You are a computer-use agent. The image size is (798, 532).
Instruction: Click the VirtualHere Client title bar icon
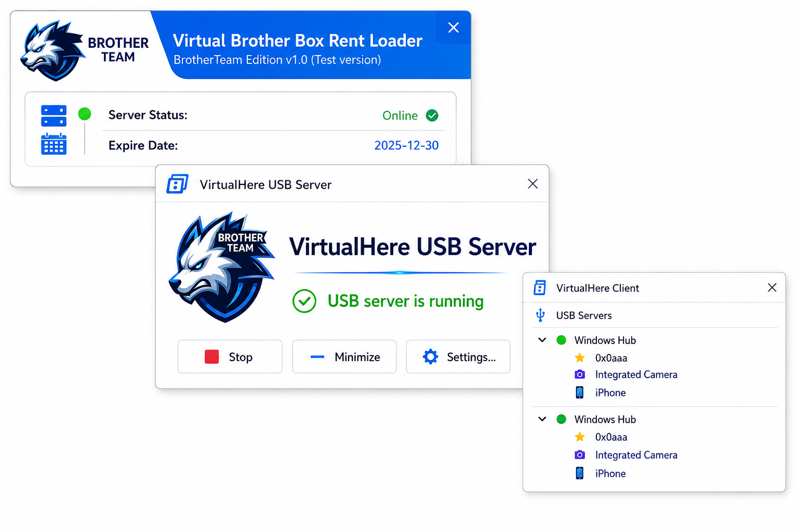[x=540, y=288]
